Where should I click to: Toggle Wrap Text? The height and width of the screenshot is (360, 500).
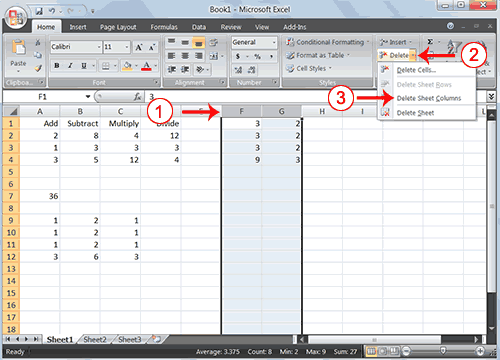[x=214, y=42]
